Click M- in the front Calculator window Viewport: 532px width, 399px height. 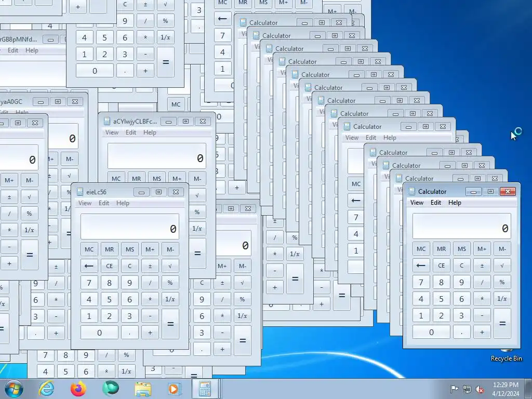(x=502, y=249)
